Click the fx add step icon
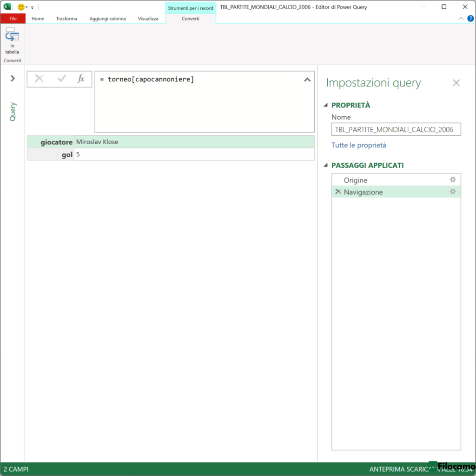 (x=81, y=79)
